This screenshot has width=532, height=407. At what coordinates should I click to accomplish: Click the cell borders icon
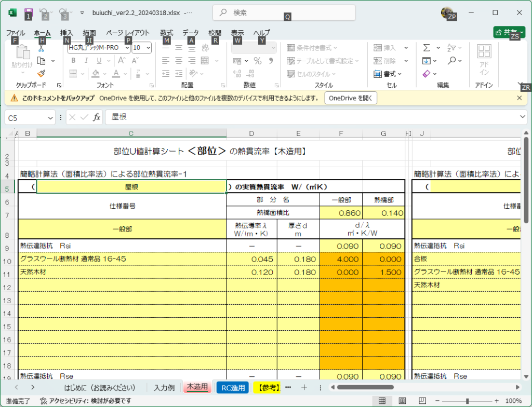tap(73, 74)
